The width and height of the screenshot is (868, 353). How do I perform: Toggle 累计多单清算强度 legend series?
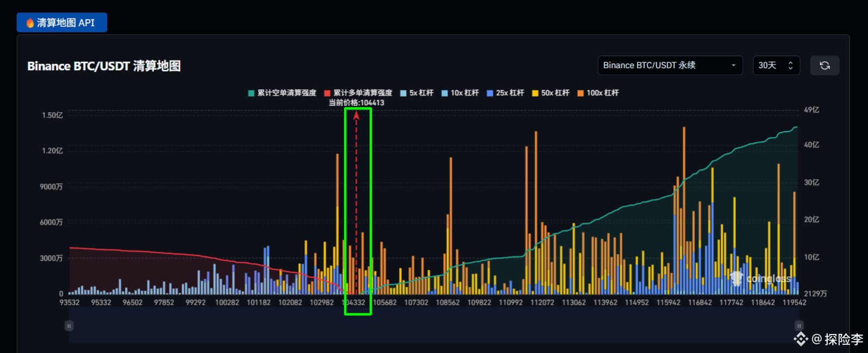[358, 93]
